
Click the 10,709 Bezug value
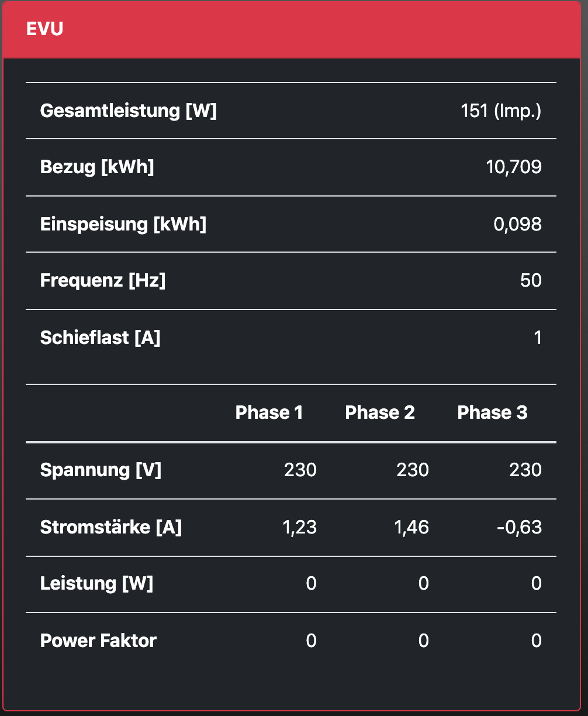(x=514, y=167)
